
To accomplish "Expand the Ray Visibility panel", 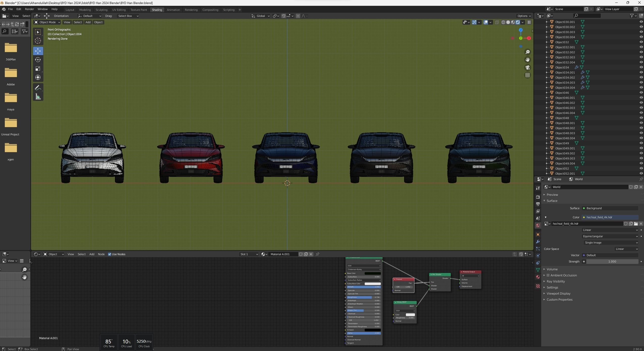I will click(x=556, y=282).
